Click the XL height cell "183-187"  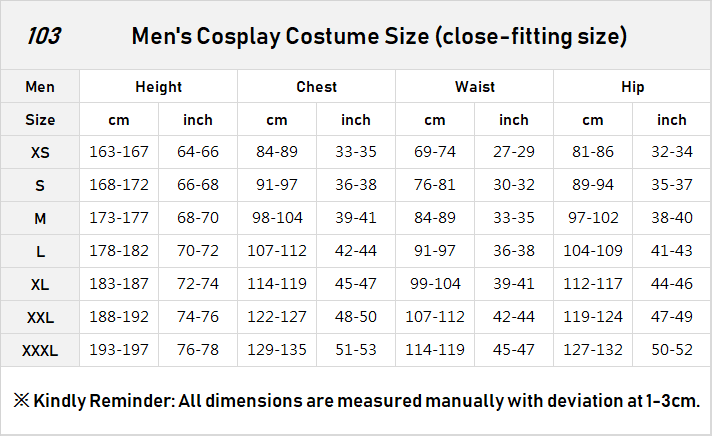tap(119, 285)
